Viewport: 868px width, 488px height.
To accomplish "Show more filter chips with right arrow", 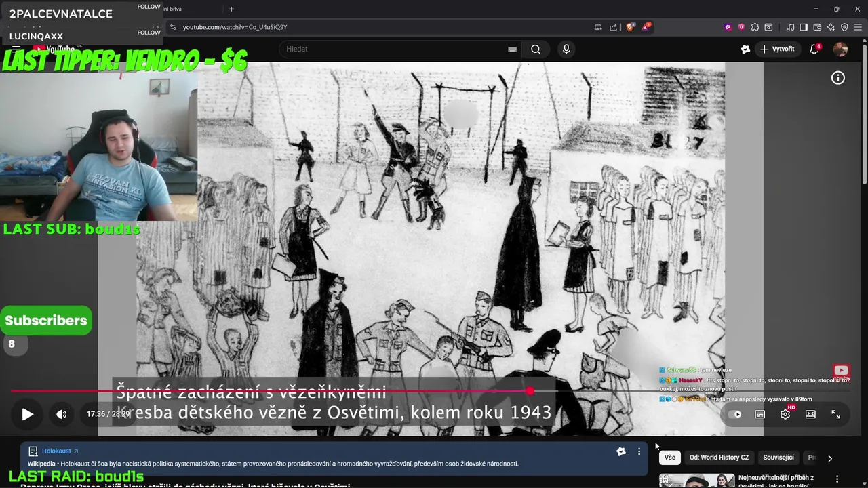I will [829, 458].
